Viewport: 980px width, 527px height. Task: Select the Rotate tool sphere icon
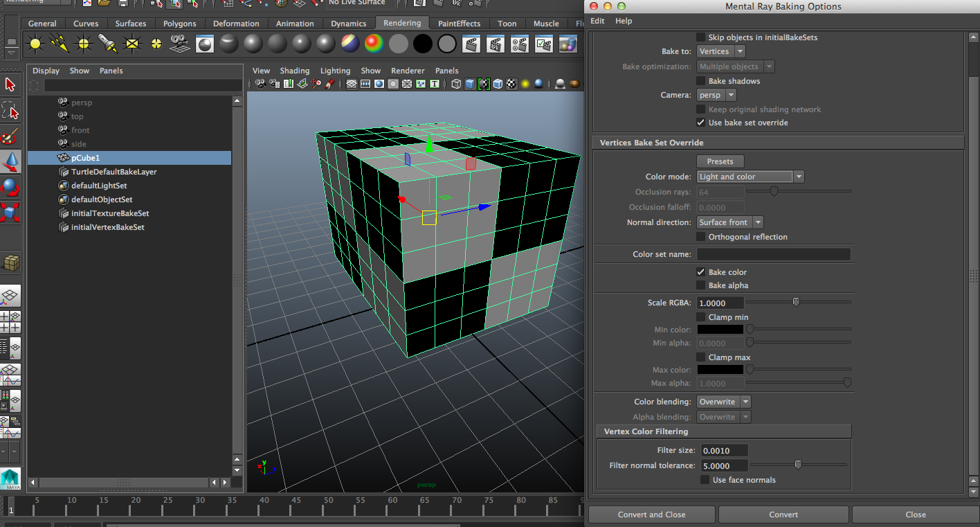coord(10,187)
